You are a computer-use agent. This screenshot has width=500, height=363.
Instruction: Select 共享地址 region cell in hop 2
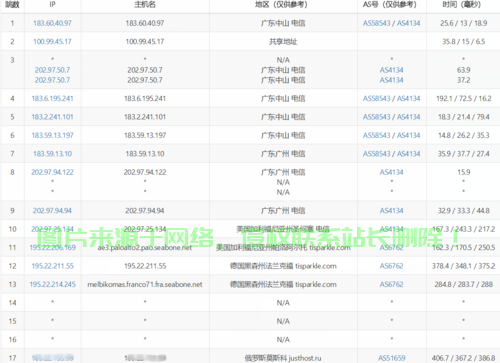click(x=283, y=41)
